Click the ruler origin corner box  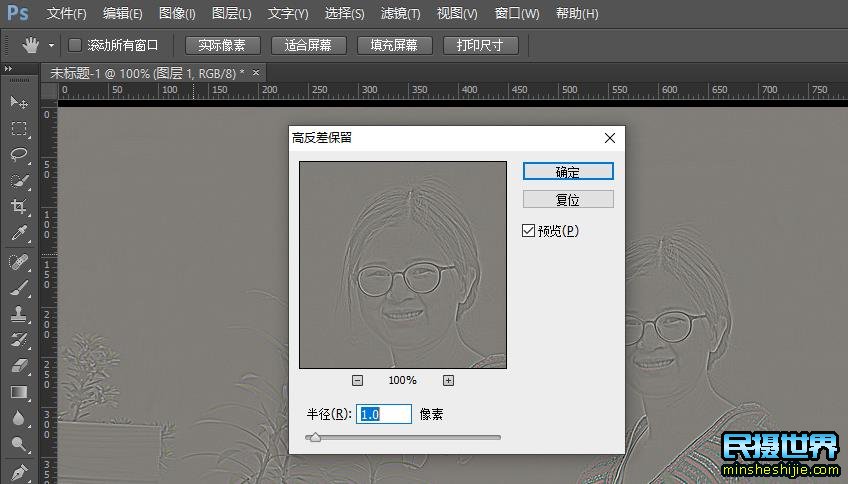[50, 90]
